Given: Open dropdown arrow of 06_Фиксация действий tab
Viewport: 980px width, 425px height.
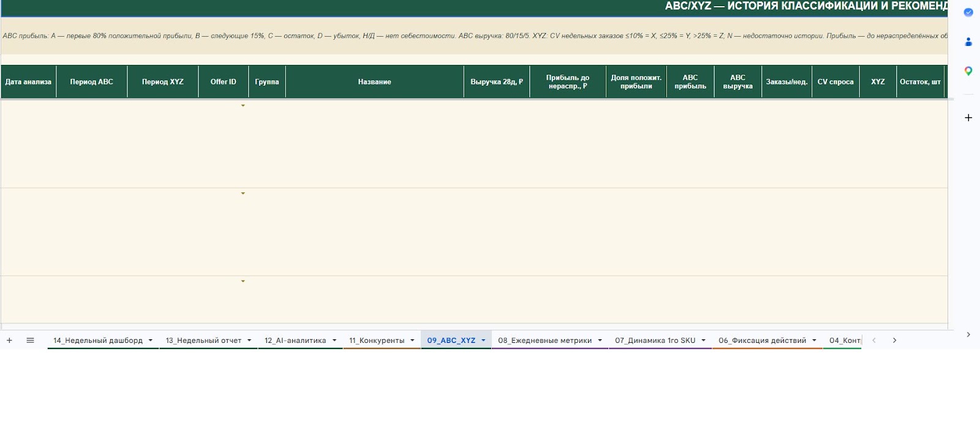Looking at the screenshot, I should (815, 340).
